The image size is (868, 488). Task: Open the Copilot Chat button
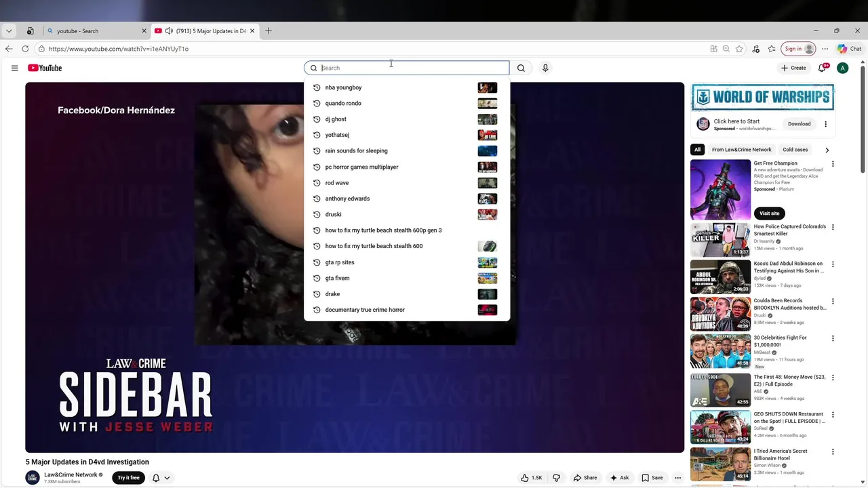pyautogui.click(x=850, y=49)
